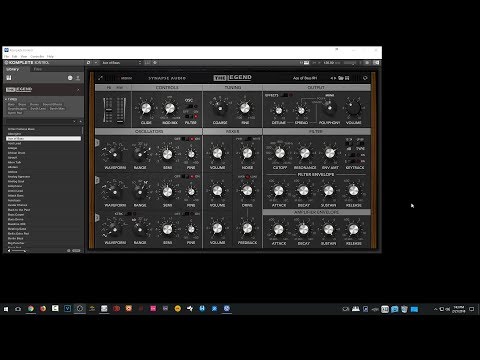480x360 pixels.
Task: Open the View menu
Action: point(24,56)
